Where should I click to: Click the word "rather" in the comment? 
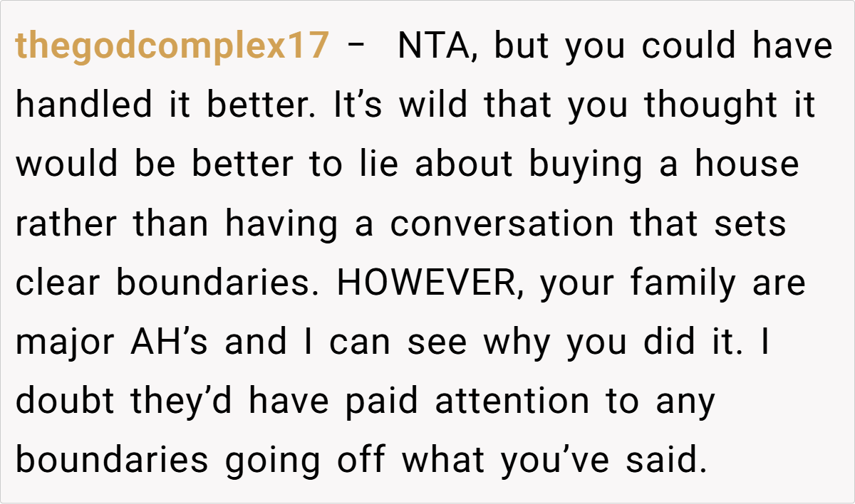tap(64, 224)
